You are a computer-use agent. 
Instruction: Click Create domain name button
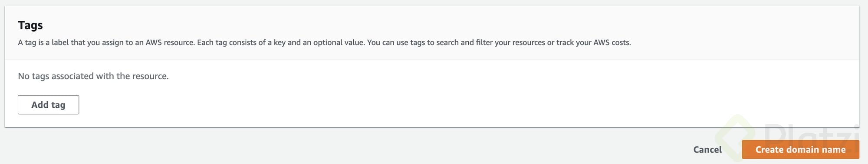coord(800,150)
